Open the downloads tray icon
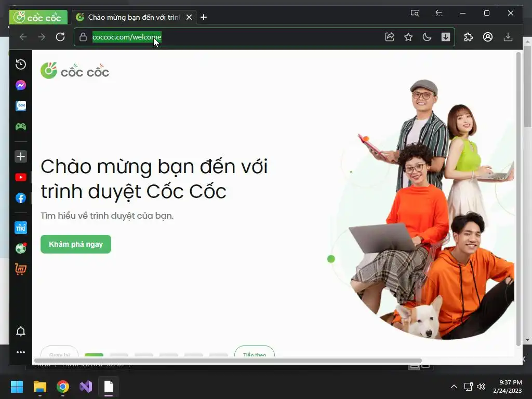532x399 pixels. (x=508, y=37)
